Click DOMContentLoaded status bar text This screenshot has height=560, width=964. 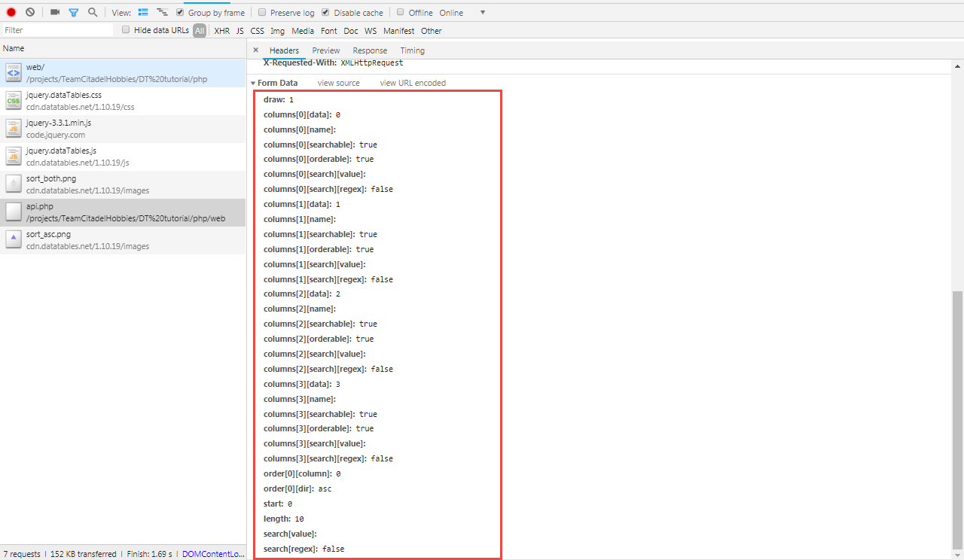(213, 554)
